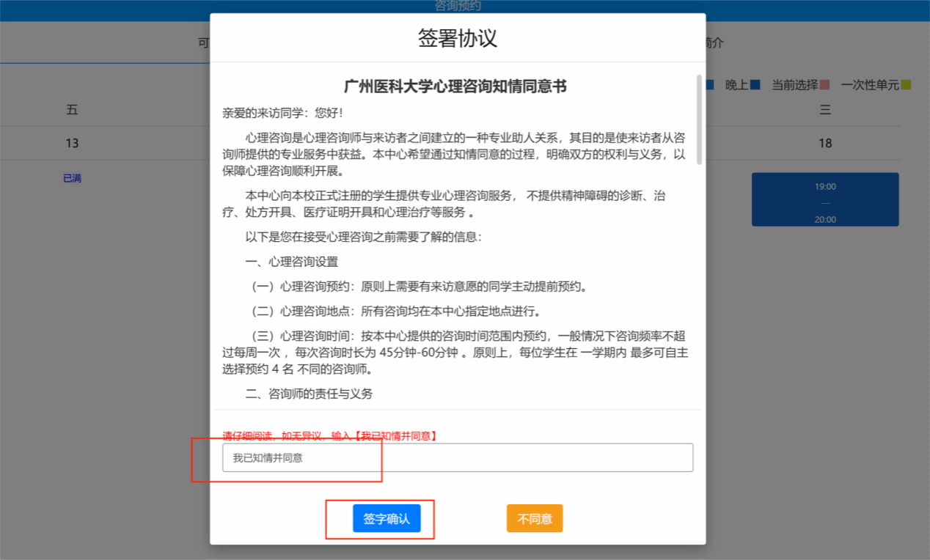Click the yellow-green 一次性单元 legend swatch
930x560 pixels.
pos(906,85)
